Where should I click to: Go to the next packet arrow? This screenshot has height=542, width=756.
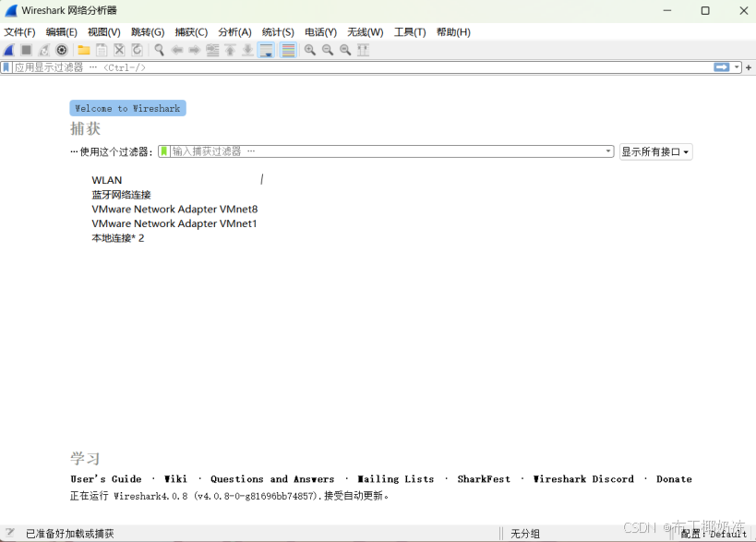[x=195, y=50]
